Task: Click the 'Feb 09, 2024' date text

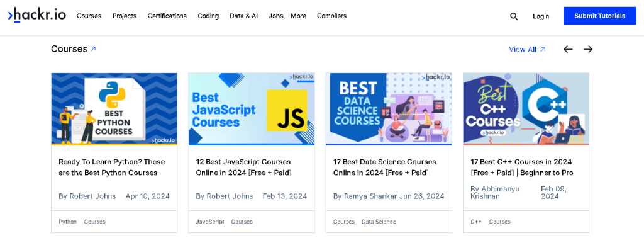Action: coord(554,193)
